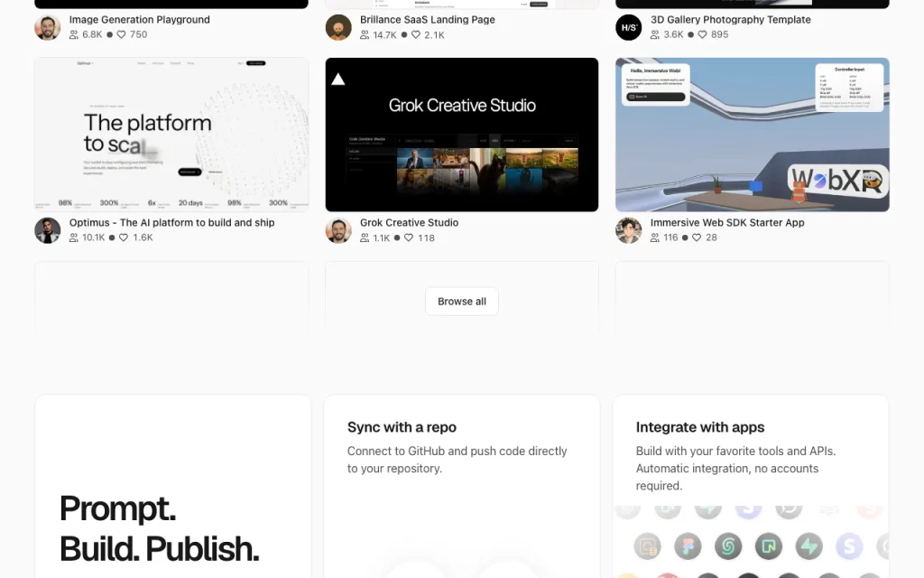
Task: Like Grok Creative Studio with the heart icon
Action: [409, 238]
